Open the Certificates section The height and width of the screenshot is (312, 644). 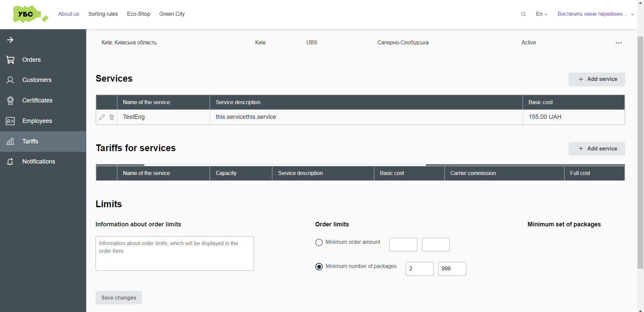coord(10,100)
